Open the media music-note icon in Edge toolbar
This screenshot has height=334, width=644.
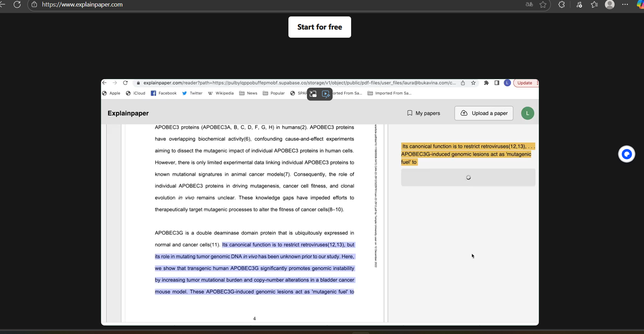tap(579, 4)
